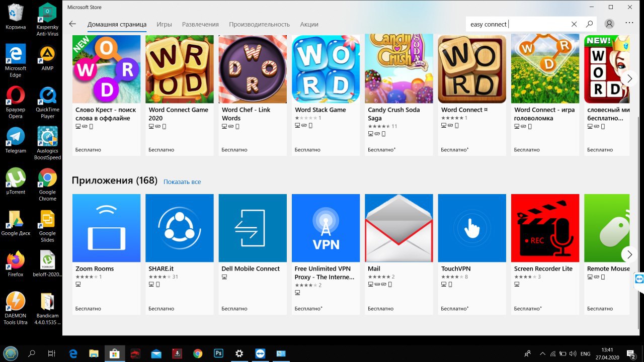The height and width of the screenshot is (362, 644).
Task: Open the Dell Mobile Connect app icon
Action: click(x=253, y=228)
